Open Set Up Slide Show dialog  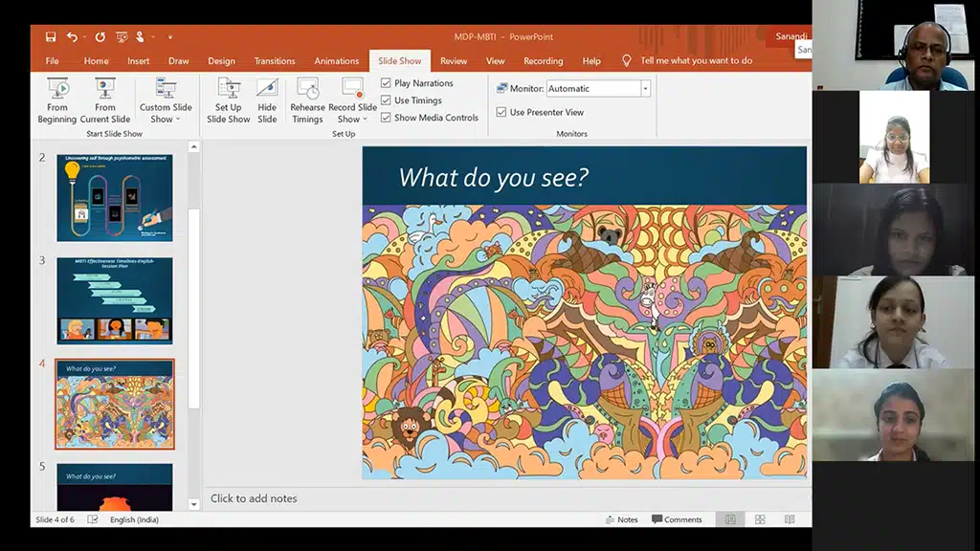coord(229,100)
